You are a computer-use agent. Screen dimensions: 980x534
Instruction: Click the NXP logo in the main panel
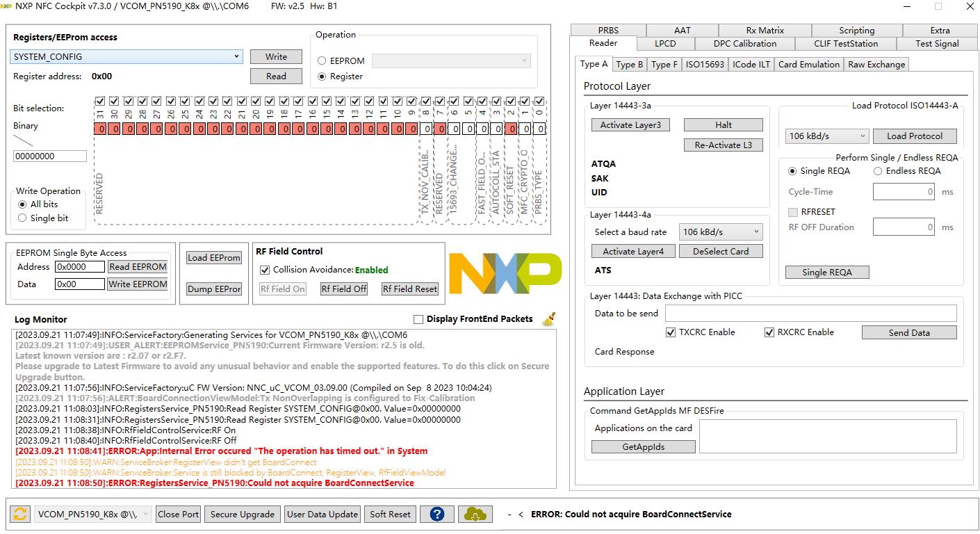coord(505,273)
